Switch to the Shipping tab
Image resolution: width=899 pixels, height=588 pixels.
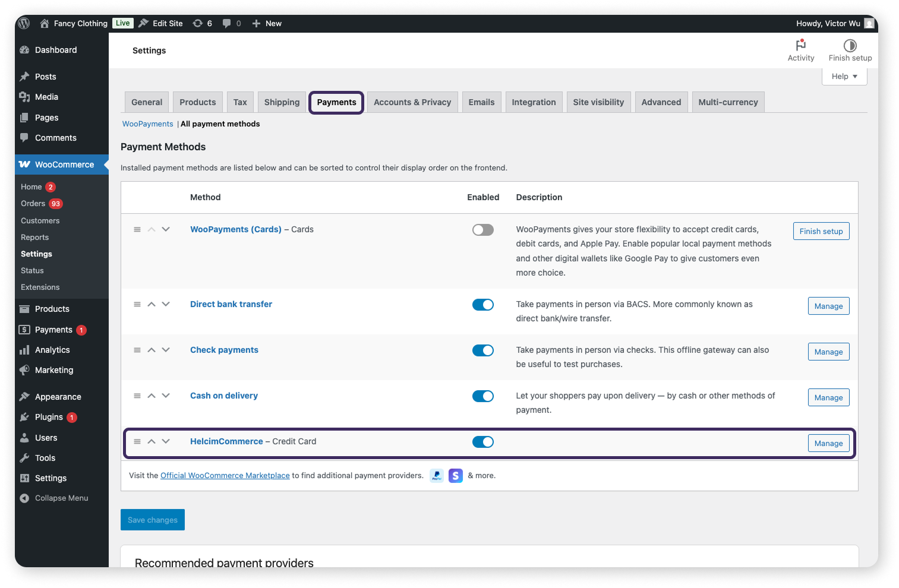point(282,102)
